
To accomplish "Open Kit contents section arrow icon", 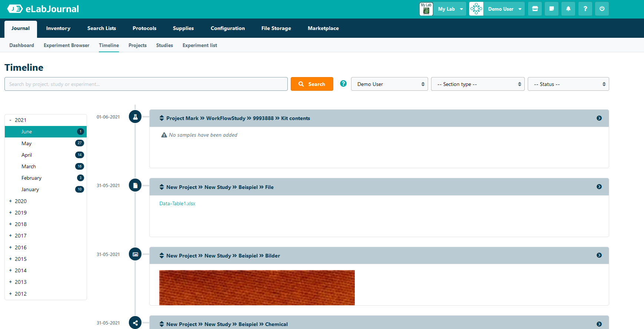I will 599,118.
